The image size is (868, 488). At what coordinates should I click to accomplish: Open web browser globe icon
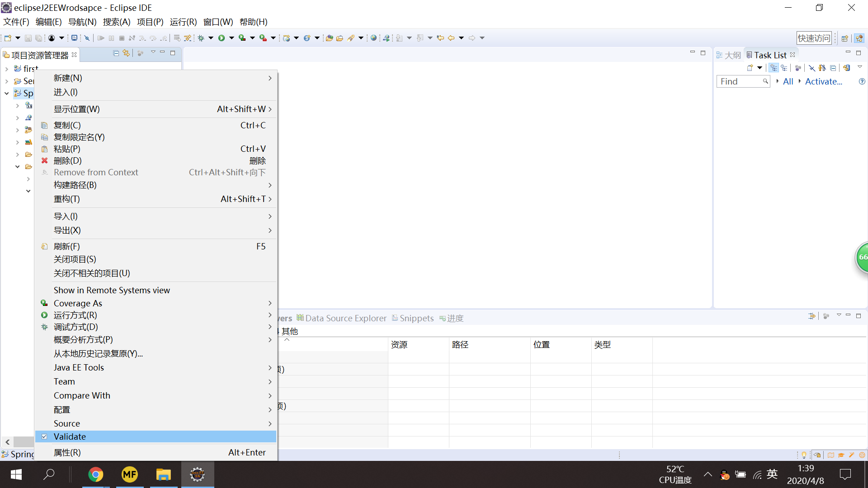tap(373, 38)
